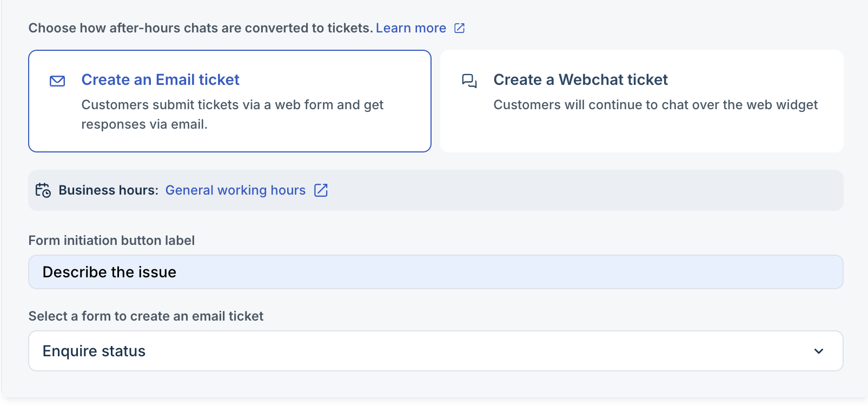The width and height of the screenshot is (868, 406).
Task: Click the chat bubbles icon for Webchat ticket
Action: [x=469, y=81]
